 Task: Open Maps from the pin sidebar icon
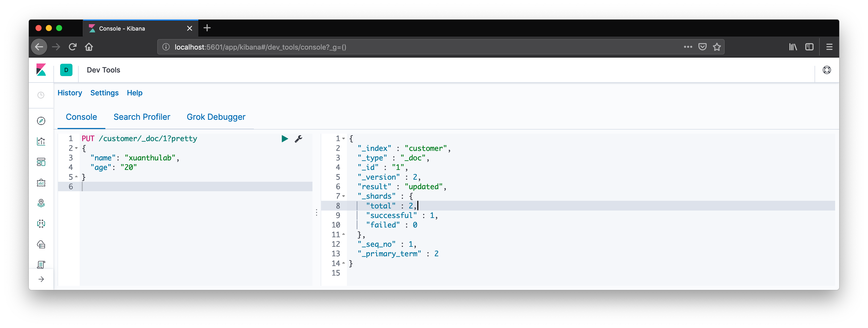pyautogui.click(x=41, y=203)
